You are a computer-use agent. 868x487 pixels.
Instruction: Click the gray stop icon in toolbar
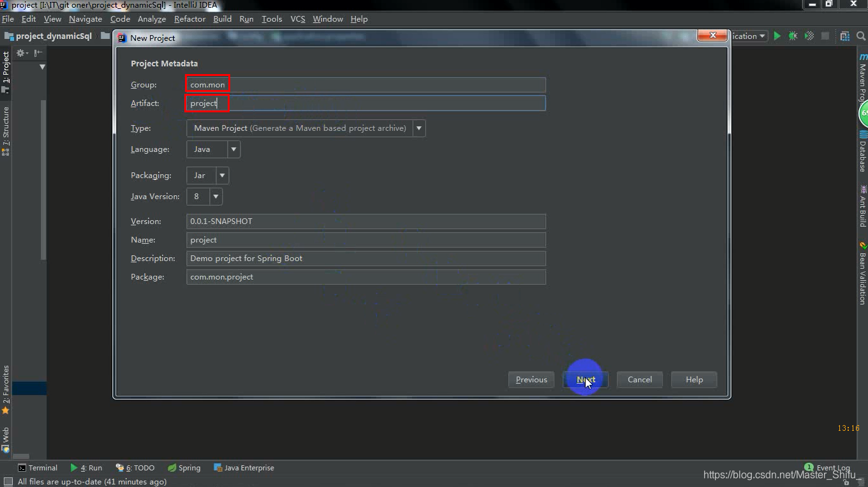click(825, 36)
